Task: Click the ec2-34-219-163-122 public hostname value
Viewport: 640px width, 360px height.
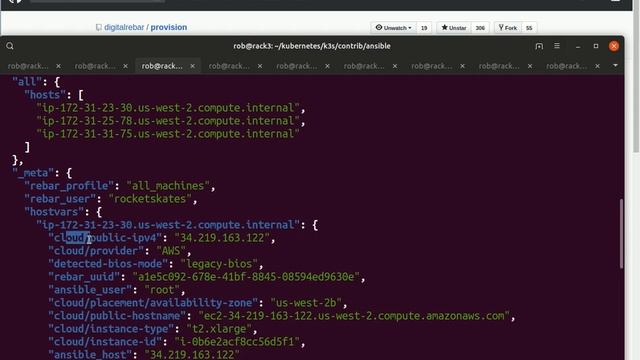Action: [354, 316]
